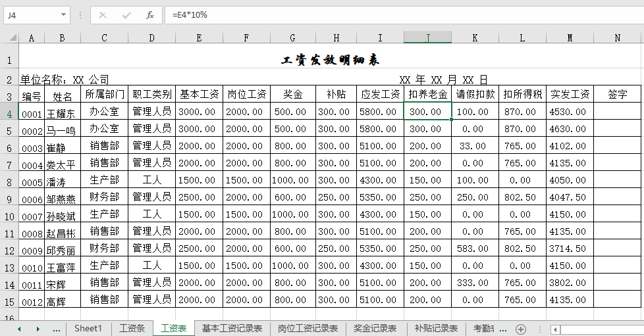Select the 奖金记录表 sheet tab
644x336 pixels.
(375, 329)
